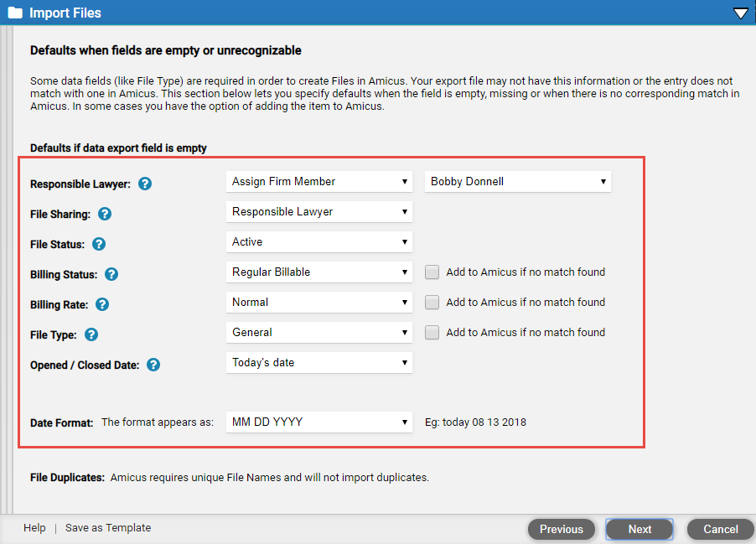
Task: Open the Regular Billable billing status dropdown
Action: 319,272
